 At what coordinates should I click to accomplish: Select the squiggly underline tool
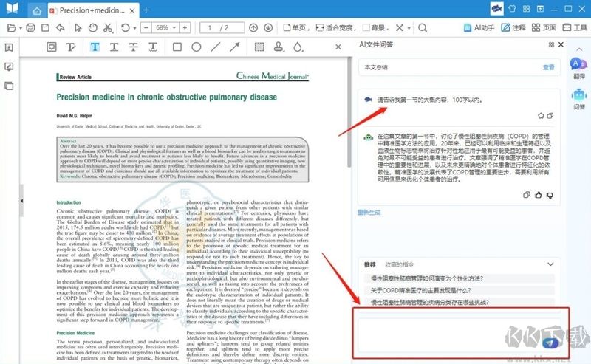[153, 47]
